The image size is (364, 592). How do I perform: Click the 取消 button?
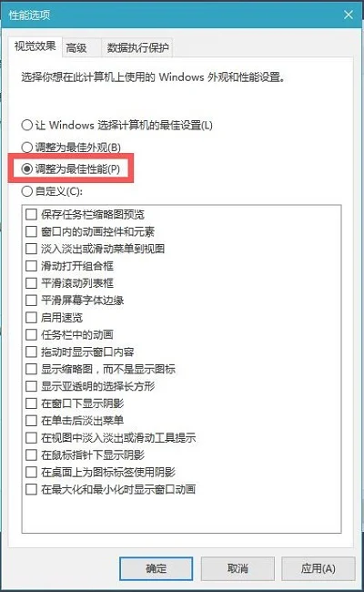click(238, 568)
